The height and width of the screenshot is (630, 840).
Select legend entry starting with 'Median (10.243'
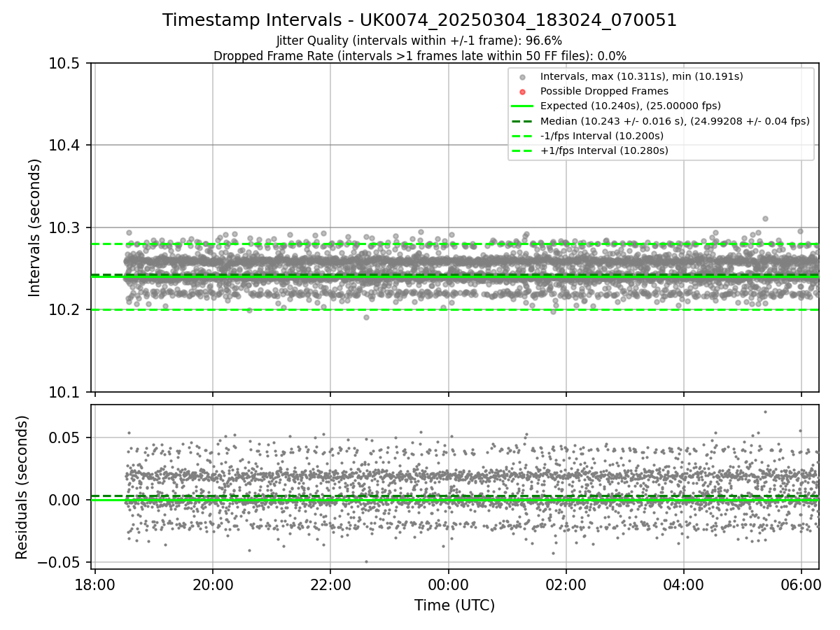[675, 120]
